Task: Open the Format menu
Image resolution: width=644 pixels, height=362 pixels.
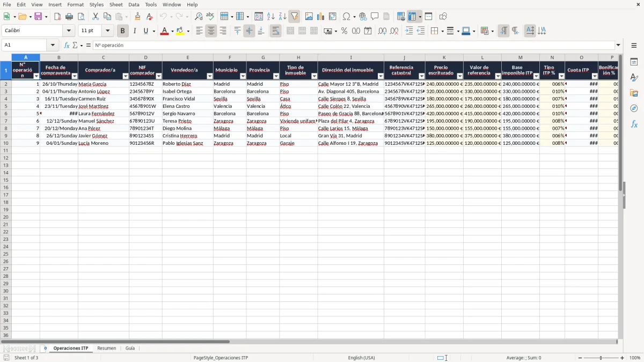Action: click(76, 4)
